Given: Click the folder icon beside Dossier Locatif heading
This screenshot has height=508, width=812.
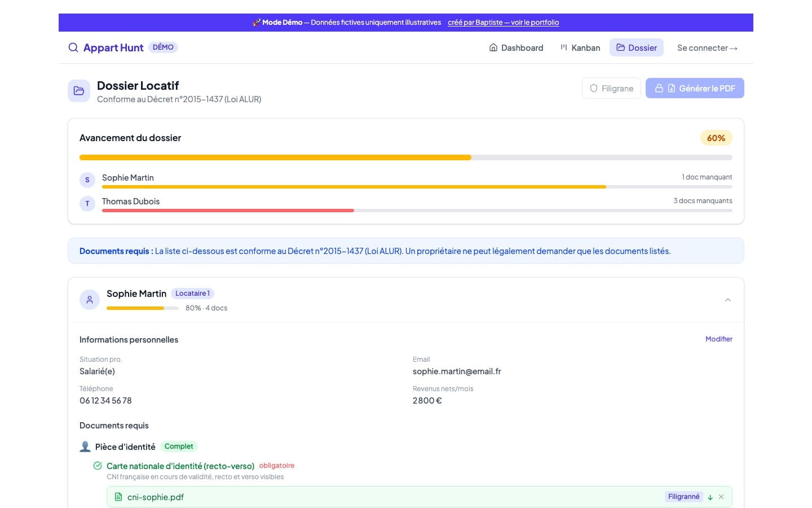Looking at the screenshot, I should pos(79,90).
